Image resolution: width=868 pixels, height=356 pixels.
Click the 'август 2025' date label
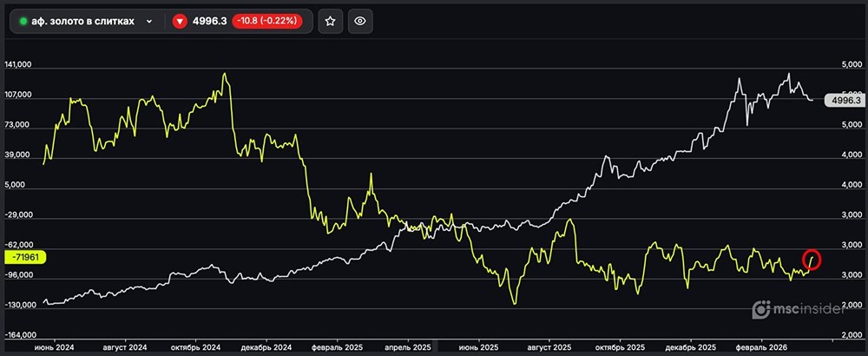[x=549, y=347]
